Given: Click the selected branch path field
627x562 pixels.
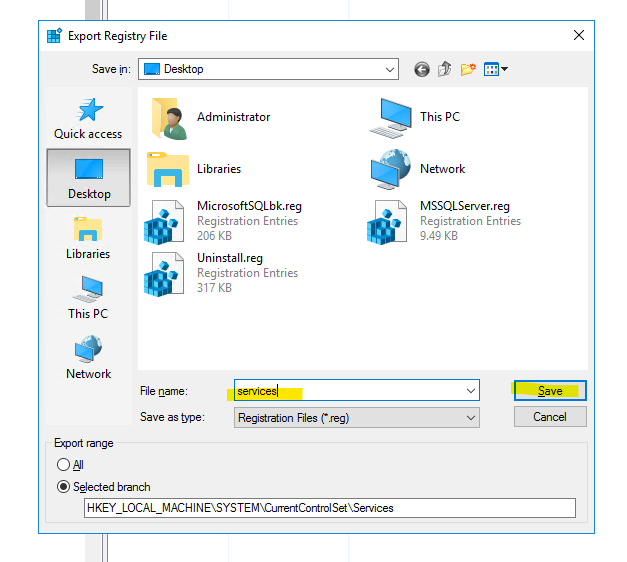Looking at the screenshot, I should 330,508.
